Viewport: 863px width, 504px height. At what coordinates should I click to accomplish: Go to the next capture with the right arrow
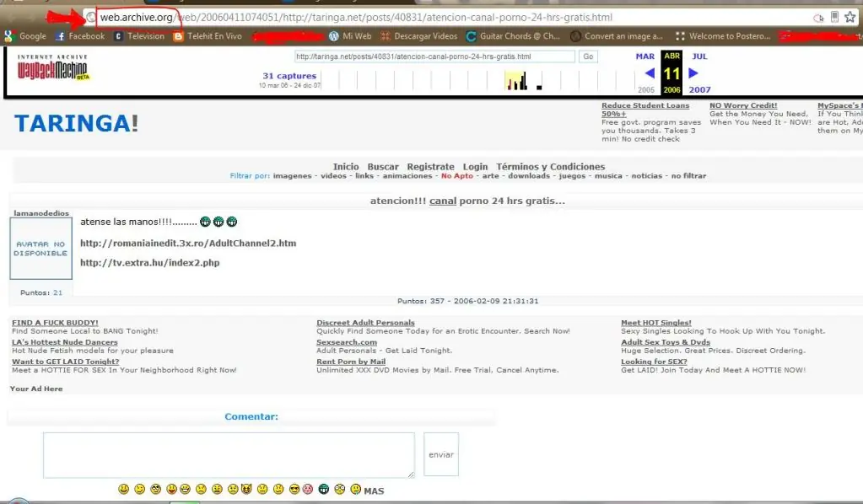(x=693, y=73)
